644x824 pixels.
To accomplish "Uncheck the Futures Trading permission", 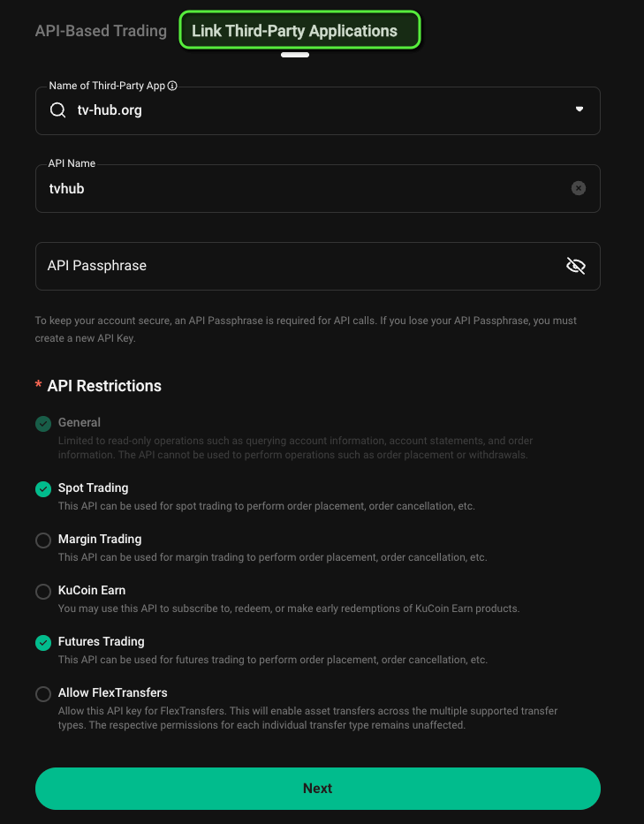I will (43, 642).
